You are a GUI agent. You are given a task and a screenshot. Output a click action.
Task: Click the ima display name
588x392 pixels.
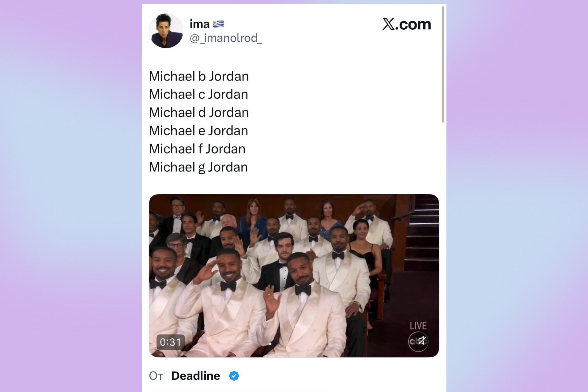click(x=200, y=24)
